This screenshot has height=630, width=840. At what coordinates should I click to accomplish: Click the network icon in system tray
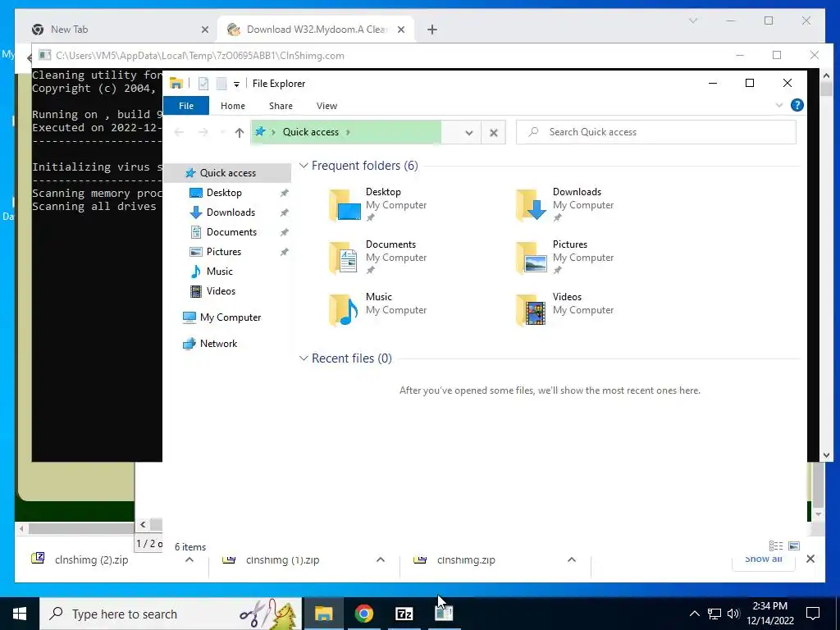[x=714, y=614]
